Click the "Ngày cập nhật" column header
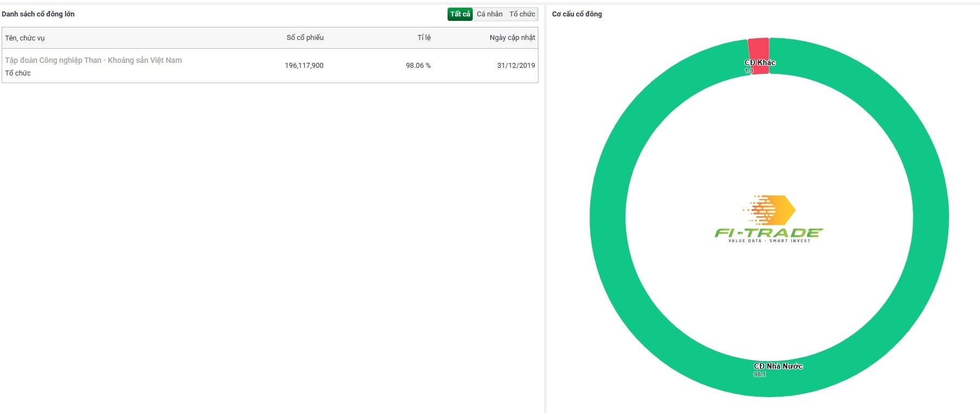Viewport: 980px width, 413px height. 512,38
